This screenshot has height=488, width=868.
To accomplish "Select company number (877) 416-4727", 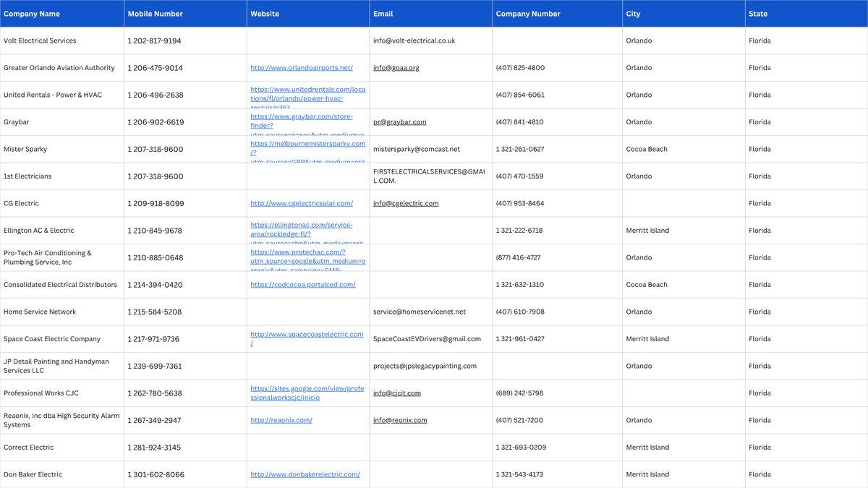I will (558, 257).
